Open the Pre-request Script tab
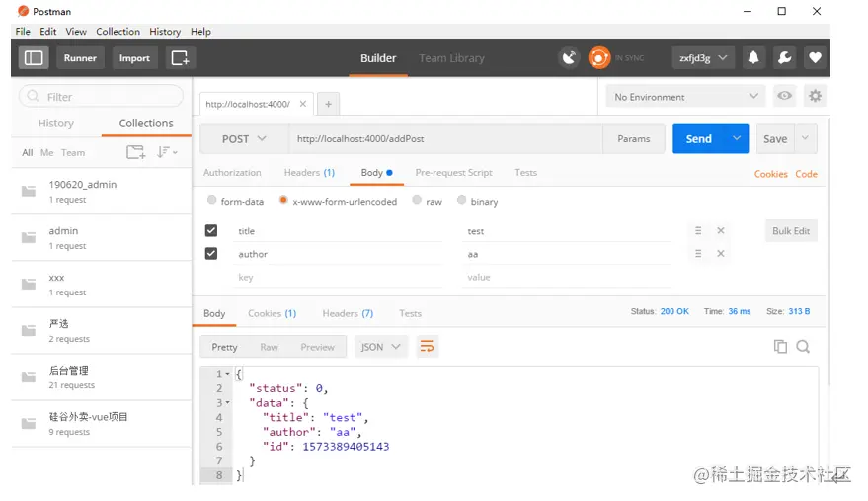868x501 pixels. tap(453, 172)
